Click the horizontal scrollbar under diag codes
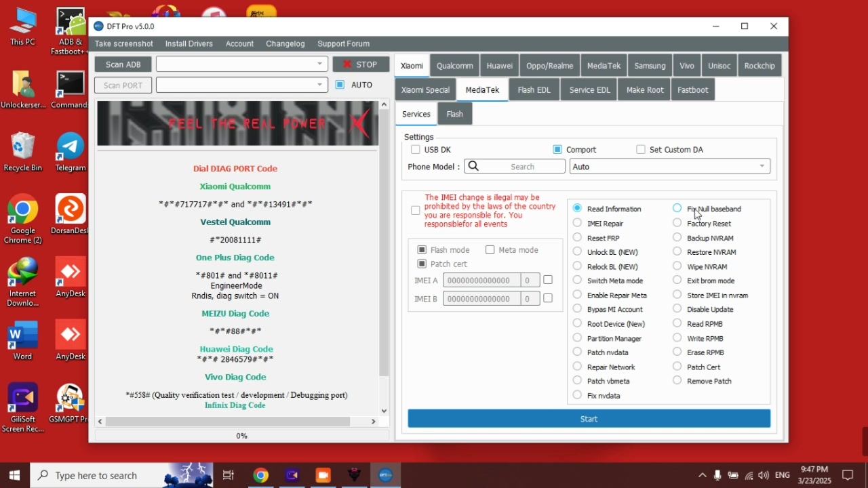This screenshot has height=488, width=868. point(228,421)
